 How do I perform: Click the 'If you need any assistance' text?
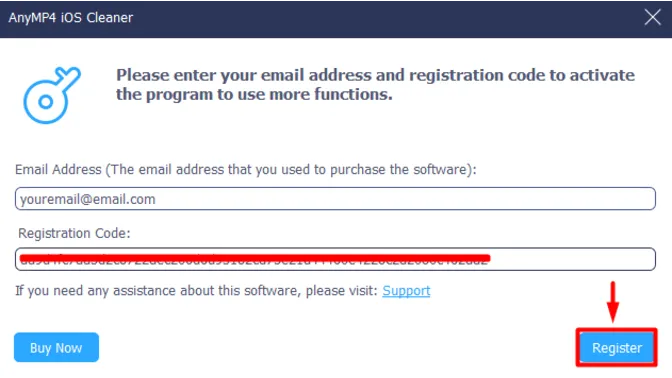coord(196,291)
